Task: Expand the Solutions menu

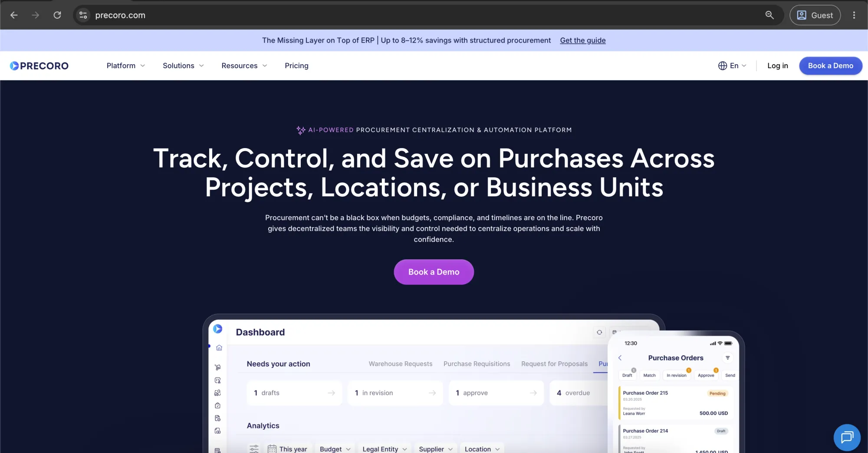Action: tap(183, 66)
